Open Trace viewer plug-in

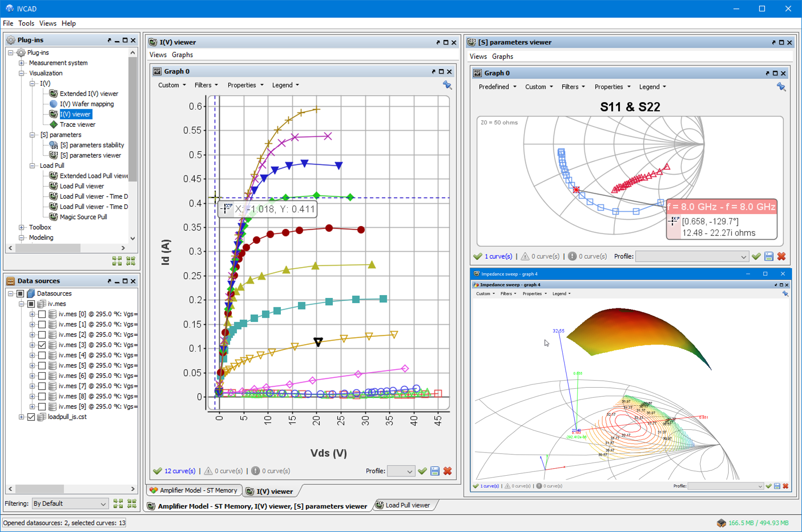point(78,124)
